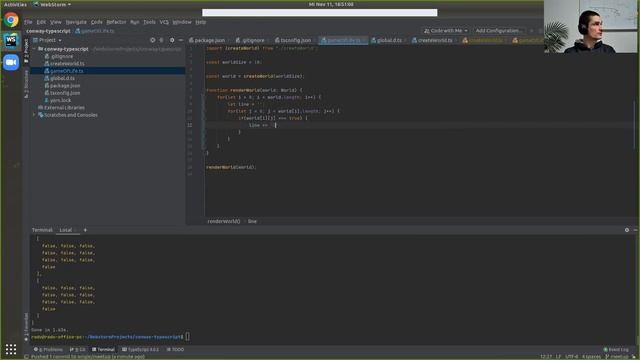Viewport: 640px width, 360px height.
Task: Select the Local terminal tab
Action: pos(66,230)
